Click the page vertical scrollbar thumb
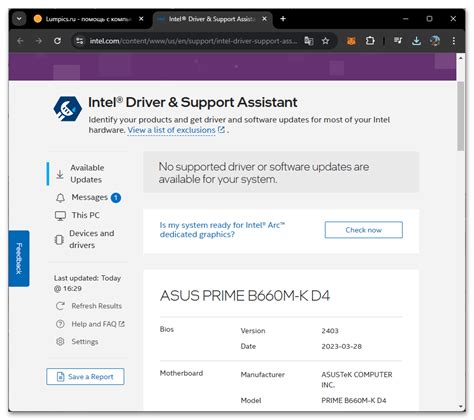The width and height of the screenshot is (474, 420). (x=461, y=116)
